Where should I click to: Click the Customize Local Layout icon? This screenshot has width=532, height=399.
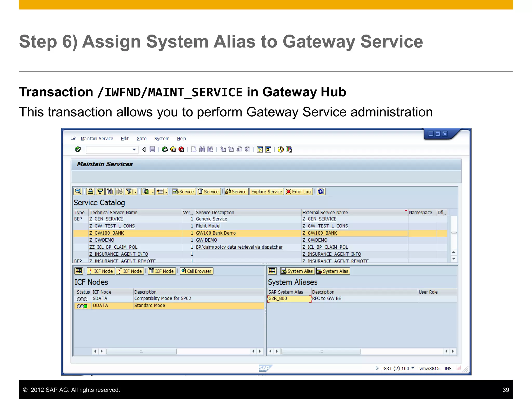(289, 150)
